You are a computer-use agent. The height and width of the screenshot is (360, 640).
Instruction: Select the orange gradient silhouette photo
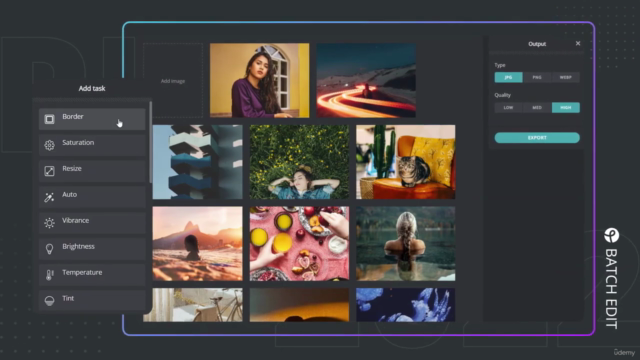tap(300, 305)
